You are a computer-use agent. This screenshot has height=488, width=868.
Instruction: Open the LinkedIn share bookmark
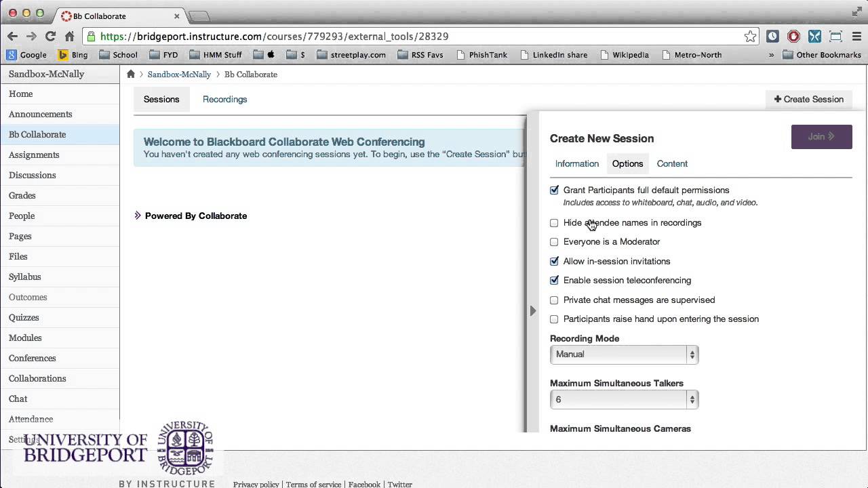[x=553, y=55]
